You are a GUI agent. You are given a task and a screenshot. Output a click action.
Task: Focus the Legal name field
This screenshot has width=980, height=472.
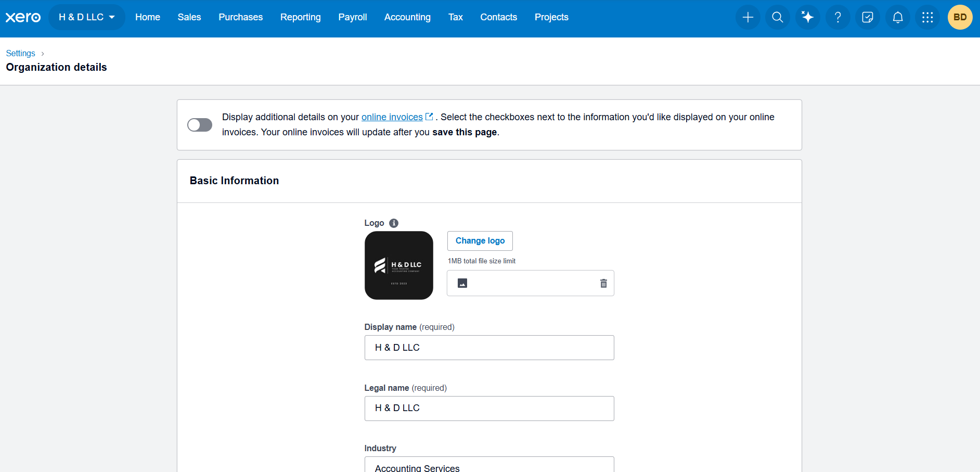[489, 409]
